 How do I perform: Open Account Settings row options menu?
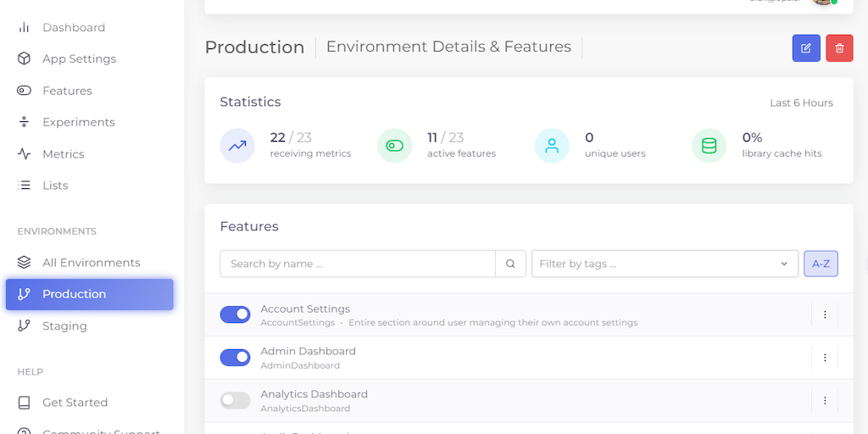coord(825,314)
